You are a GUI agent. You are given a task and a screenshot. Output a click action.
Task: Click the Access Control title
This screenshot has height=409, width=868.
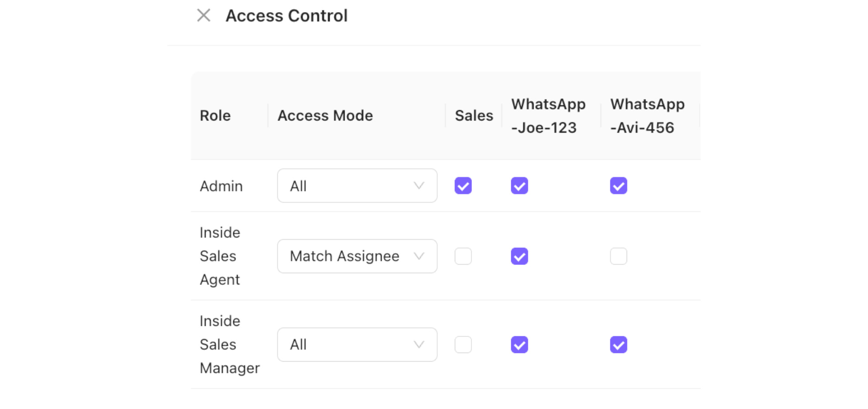point(287,15)
